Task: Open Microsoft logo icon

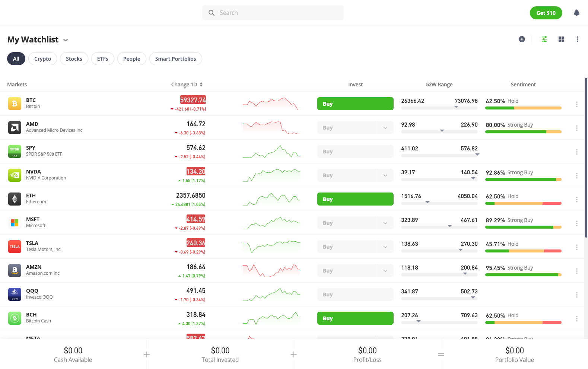Action: pos(15,223)
